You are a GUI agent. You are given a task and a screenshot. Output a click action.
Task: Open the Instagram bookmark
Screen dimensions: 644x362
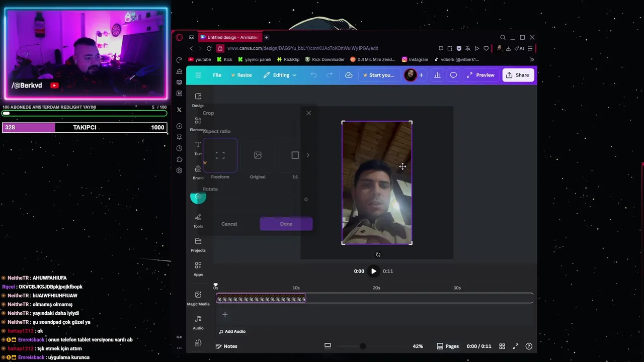(x=415, y=59)
